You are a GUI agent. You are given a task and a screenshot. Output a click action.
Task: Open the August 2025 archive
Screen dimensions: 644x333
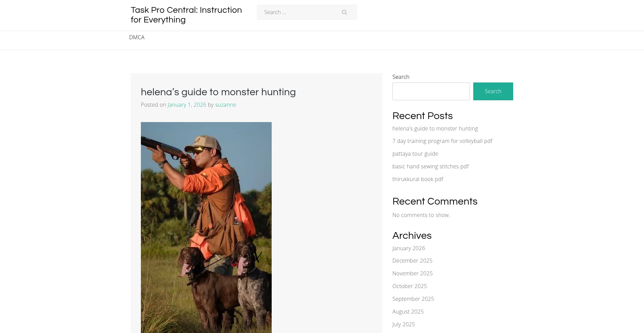tap(408, 312)
